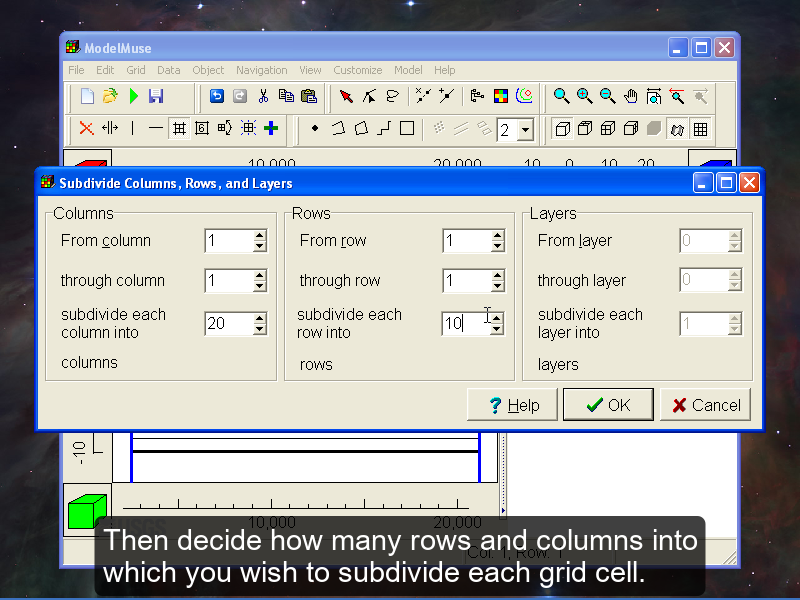Click the red X delete grid line icon

(x=86, y=128)
